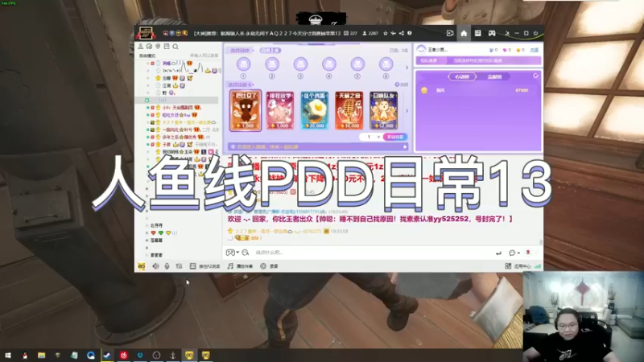Click the Windows Start button
The height and width of the screenshot is (362, 644).
pyautogui.click(x=8, y=356)
